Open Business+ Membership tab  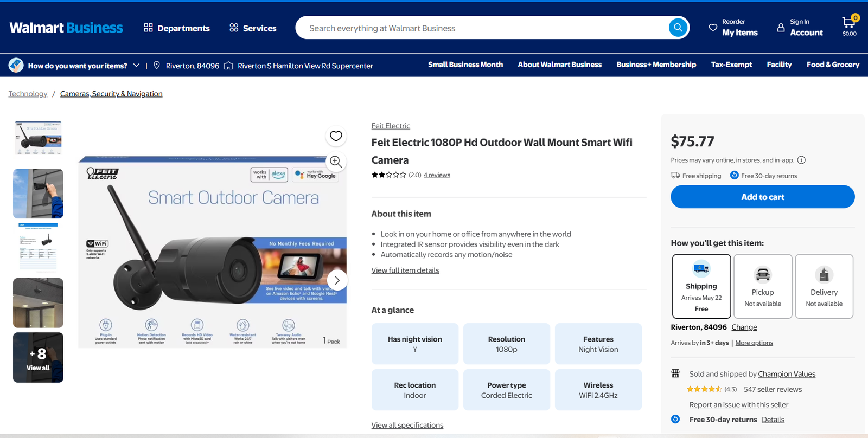[x=656, y=65]
